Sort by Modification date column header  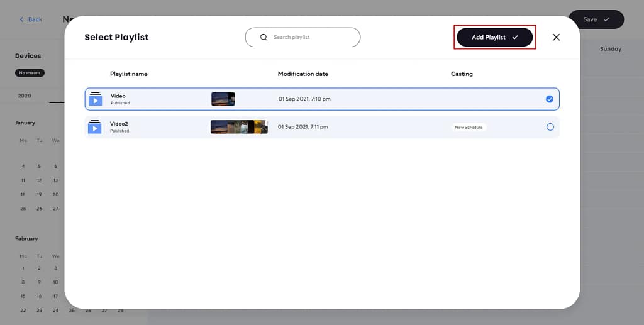(303, 74)
